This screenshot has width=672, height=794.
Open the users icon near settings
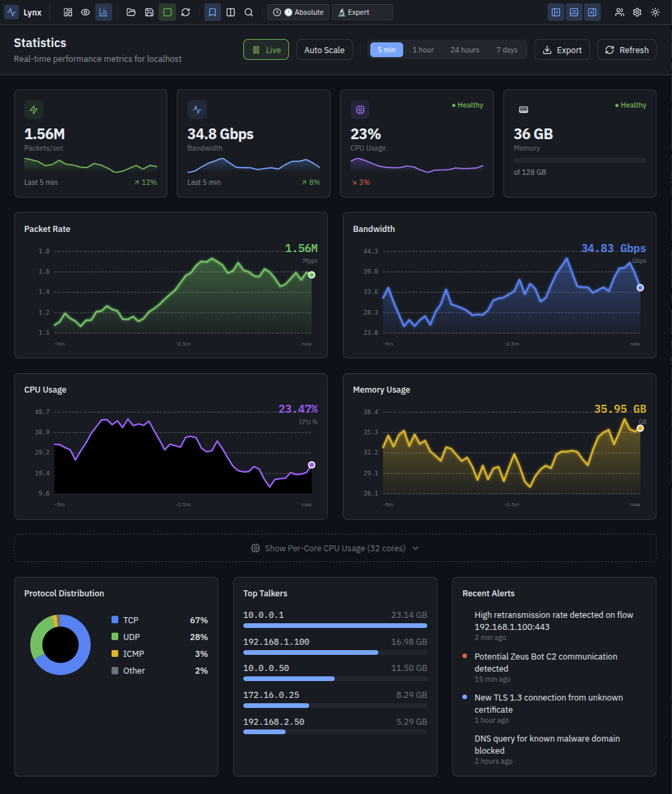(x=620, y=12)
